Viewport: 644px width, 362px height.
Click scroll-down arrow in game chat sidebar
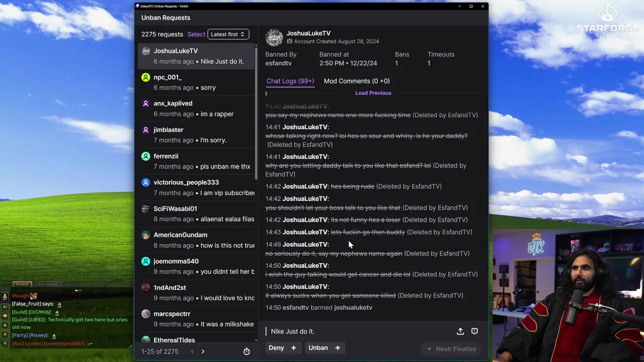click(x=5, y=334)
